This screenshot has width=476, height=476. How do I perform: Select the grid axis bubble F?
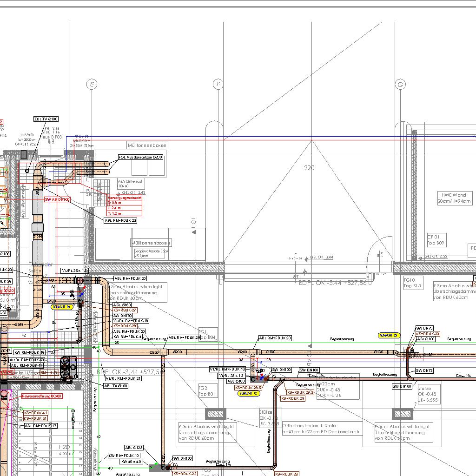click(x=218, y=84)
